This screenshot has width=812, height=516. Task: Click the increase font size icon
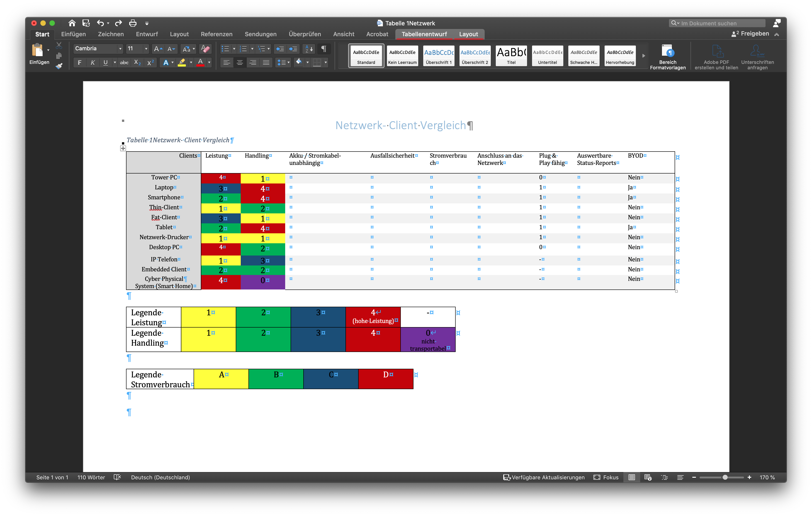158,49
